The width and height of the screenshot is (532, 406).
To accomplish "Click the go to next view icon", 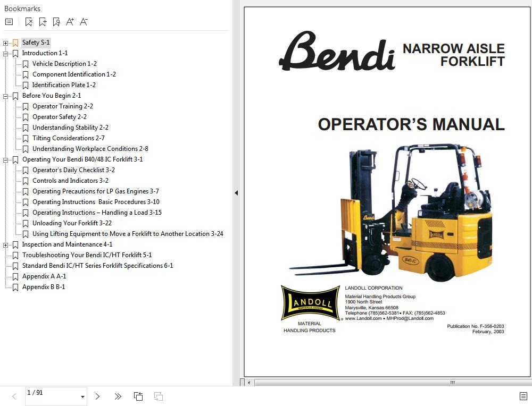I will (159, 396).
